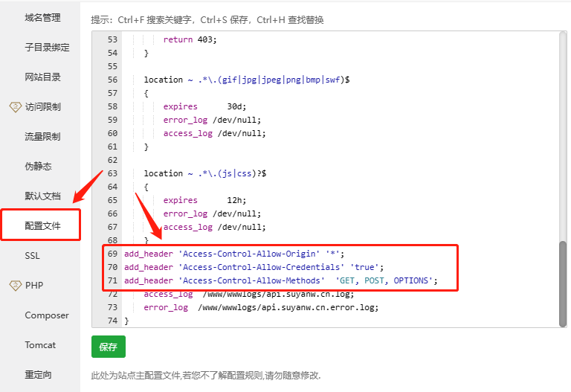Click the 'expires 30d;' line
Viewport: 571px width, 392px height.
[204, 106]
